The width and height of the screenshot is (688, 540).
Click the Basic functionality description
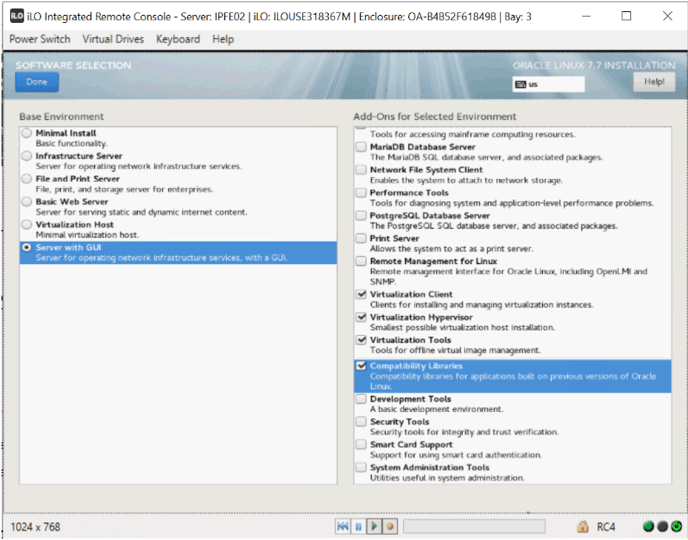(x=72, y=143)
